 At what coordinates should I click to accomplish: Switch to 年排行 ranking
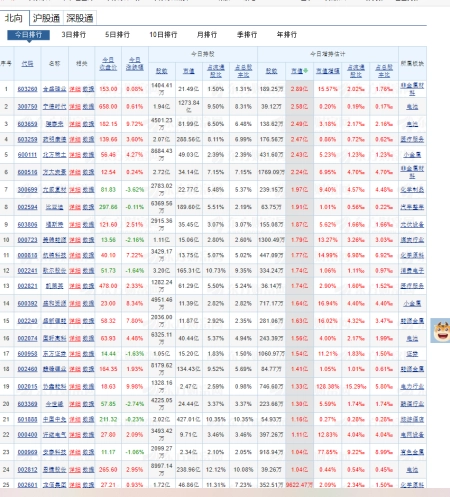click(287, 35)
